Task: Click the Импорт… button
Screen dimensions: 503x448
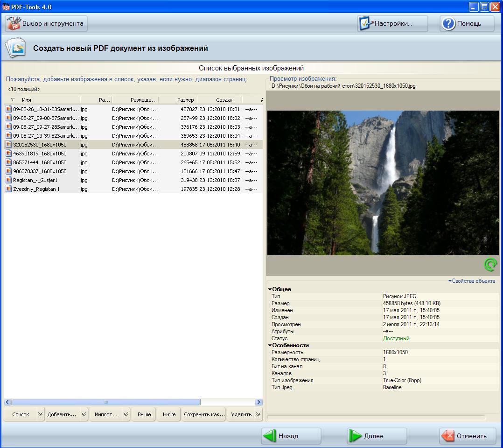Action: [x=106, y=414]
